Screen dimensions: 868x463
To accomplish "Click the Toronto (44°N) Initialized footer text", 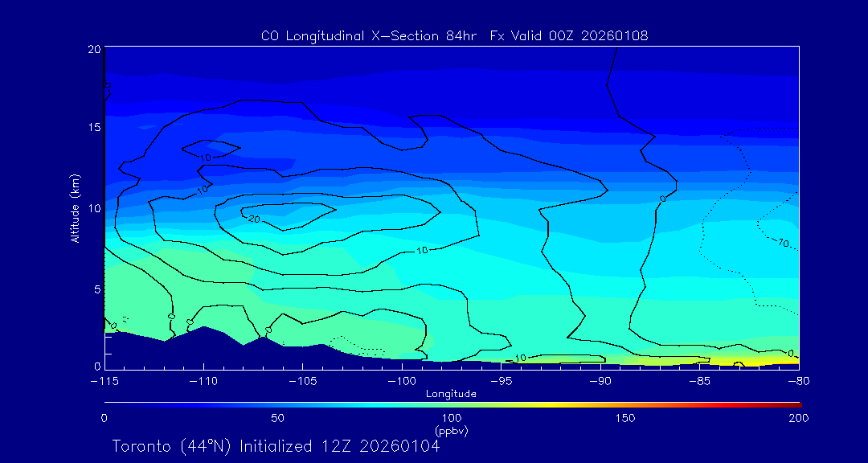I will click(276, 446).
